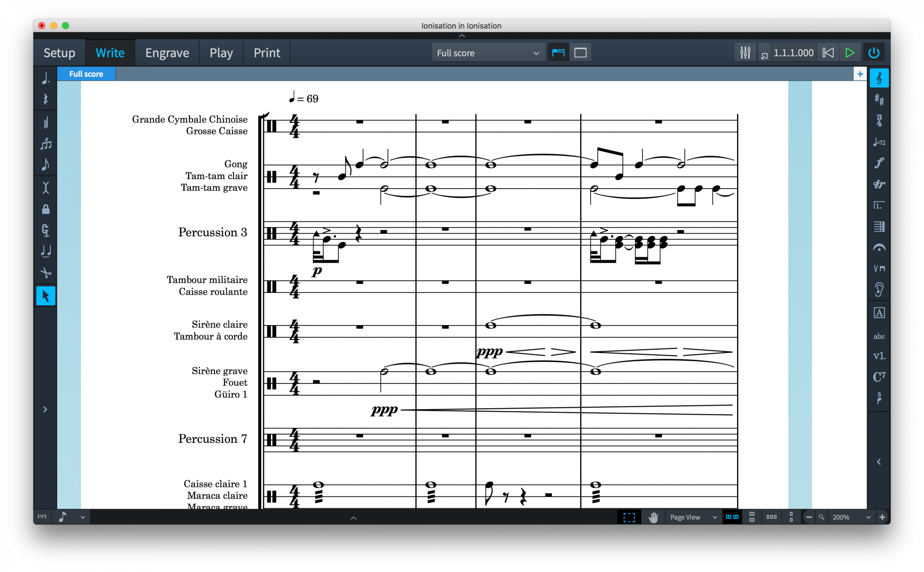The width and height of the screenshot is (924, 572).
Task: Click the tempo marking 69
Action: click(304, 98)
